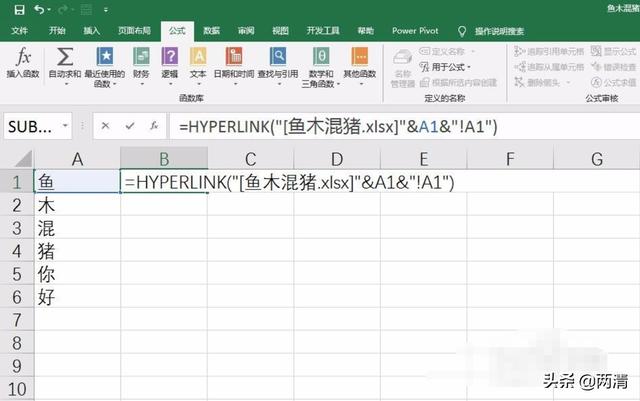Open the 财务 functions icon
The width and height of the screenshot is (640, 401).
(x=141, y=56)
